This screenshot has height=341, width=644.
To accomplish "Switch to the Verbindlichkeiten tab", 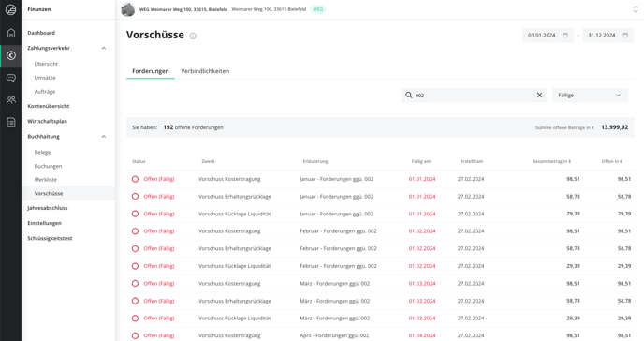I will 205,71.
